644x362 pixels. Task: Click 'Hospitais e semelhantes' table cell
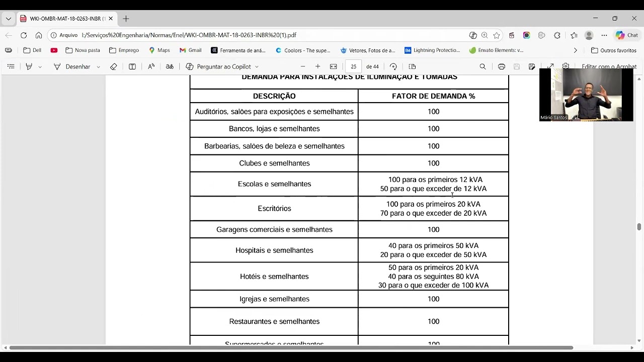(274, 250)
